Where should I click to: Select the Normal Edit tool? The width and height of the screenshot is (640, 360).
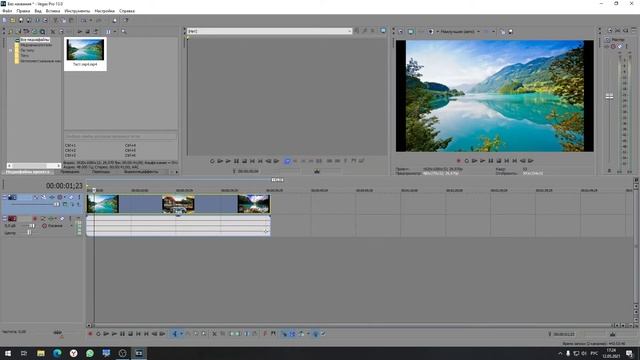coord(175,334)
